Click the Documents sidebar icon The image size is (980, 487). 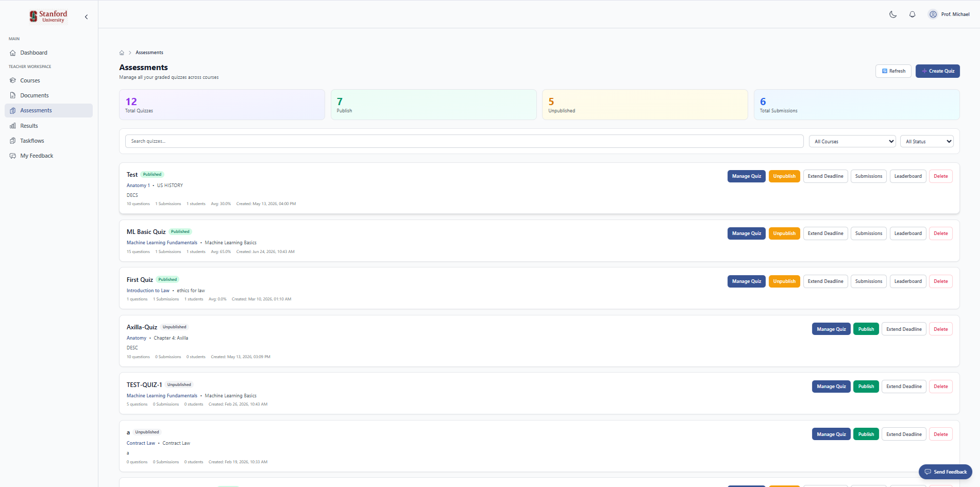(x=13, y=95)
